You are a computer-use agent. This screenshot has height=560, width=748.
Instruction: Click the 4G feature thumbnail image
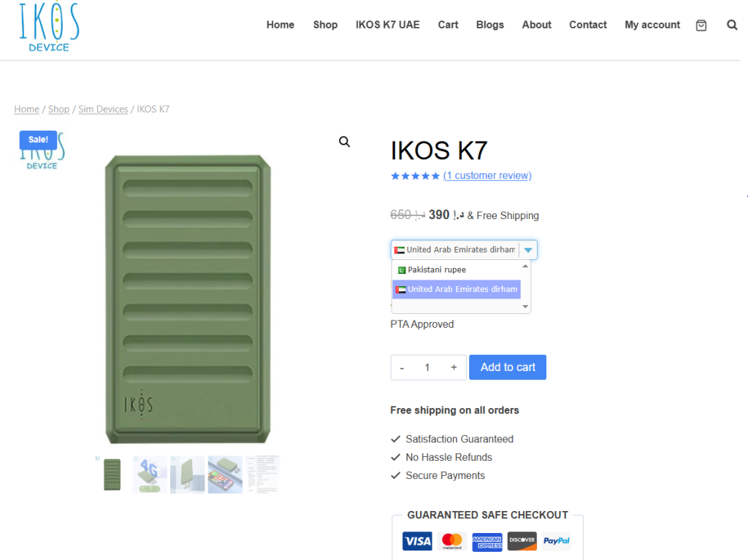(149, 474)
